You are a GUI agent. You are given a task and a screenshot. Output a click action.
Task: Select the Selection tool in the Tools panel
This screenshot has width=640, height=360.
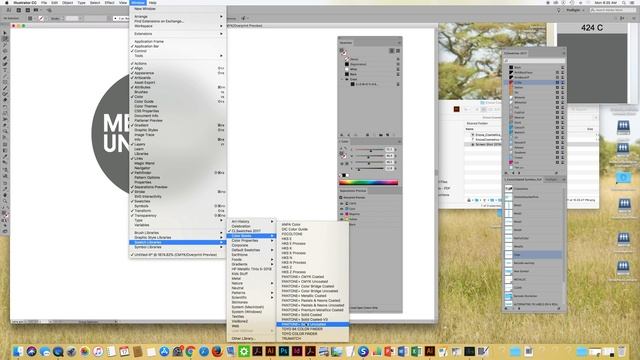[5, 33]
